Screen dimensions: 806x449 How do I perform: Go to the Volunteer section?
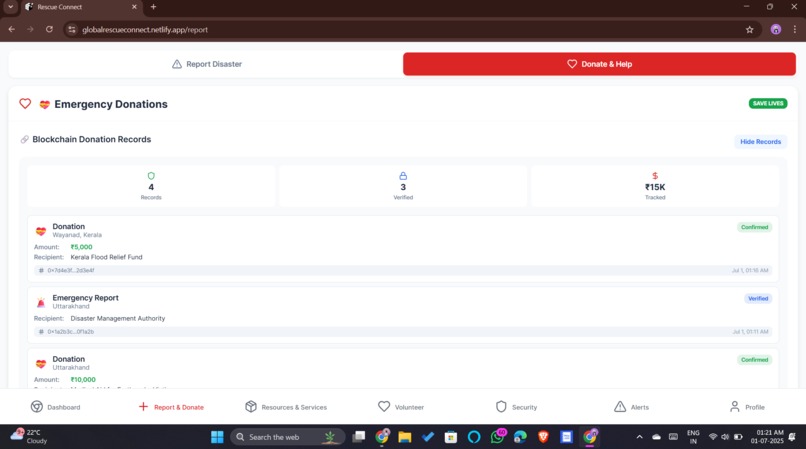pos(401,407)
